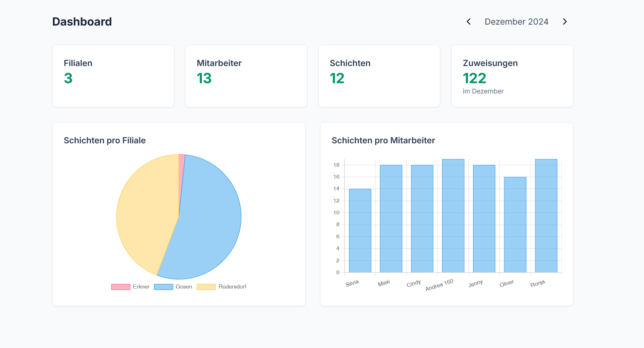Go to previous month arrow
This screenshot has height=348, width=644.
click(x=469, y=21)
